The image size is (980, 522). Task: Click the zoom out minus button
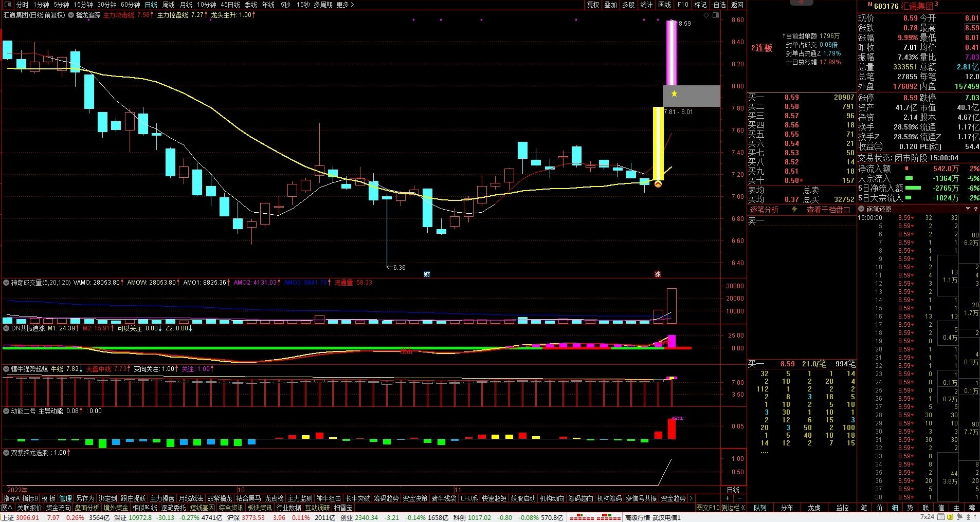point(739,498)
